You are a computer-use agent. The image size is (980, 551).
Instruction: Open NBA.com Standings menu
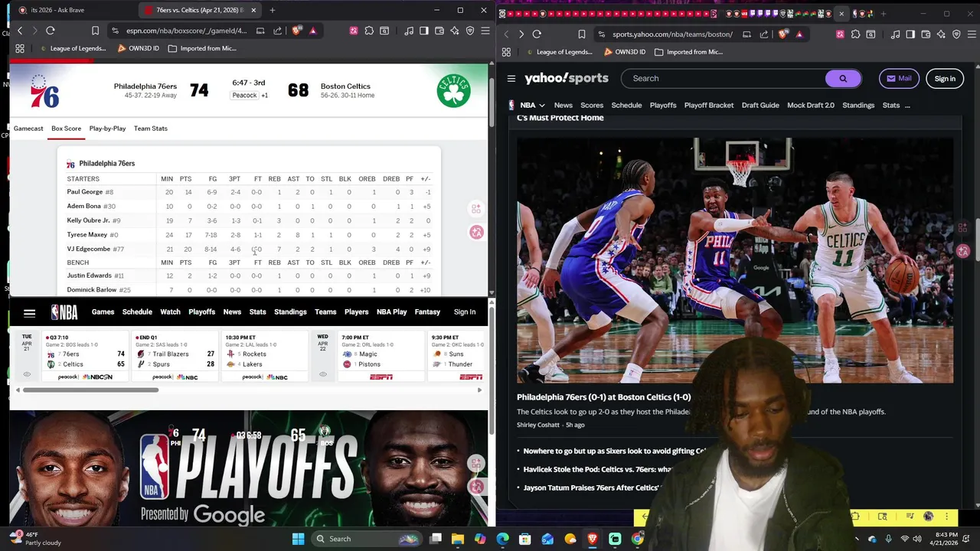point(290,312)
